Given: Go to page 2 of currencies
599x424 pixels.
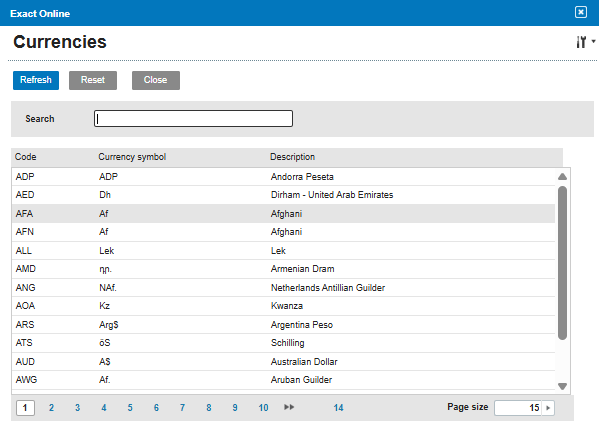Looking at the screenshot, I should coord(51,408).
